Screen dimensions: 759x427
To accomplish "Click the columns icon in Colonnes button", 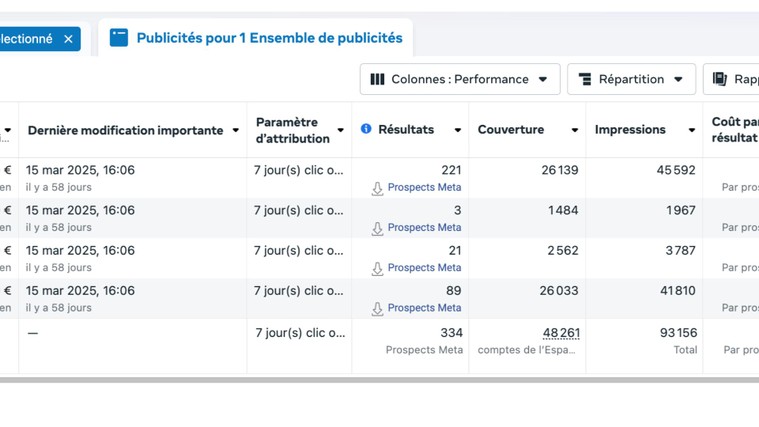I will pos(377,79).
